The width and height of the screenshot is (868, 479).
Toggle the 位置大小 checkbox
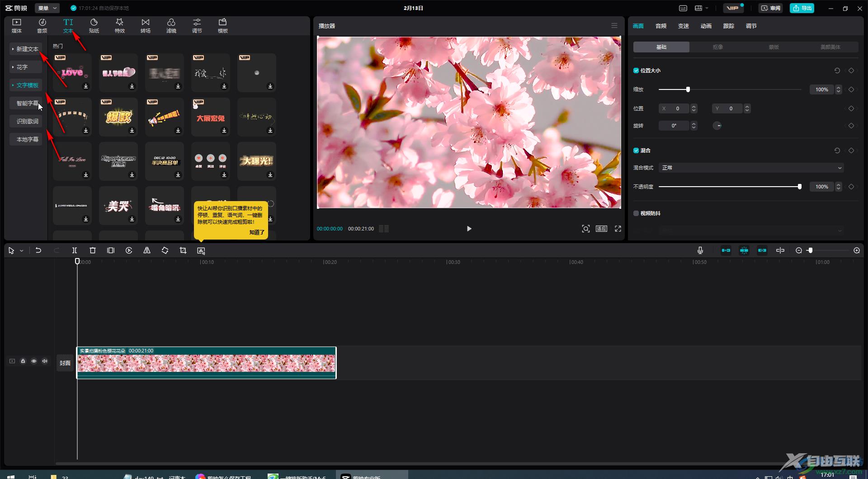(636, 70)
